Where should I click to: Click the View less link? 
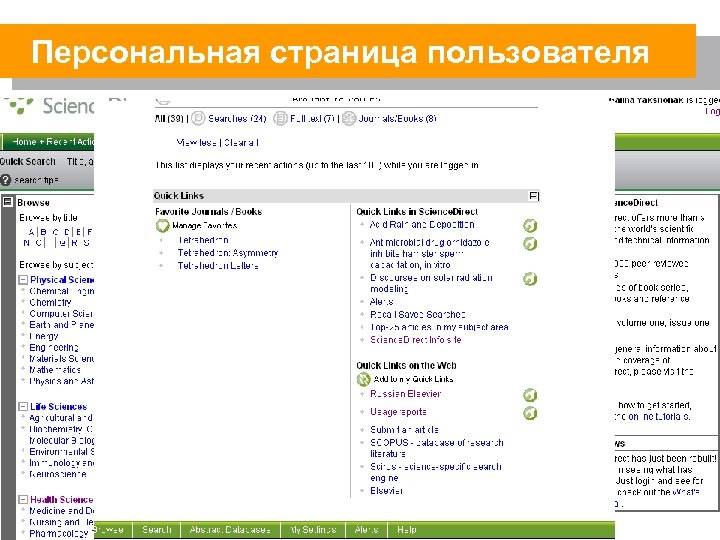(x=196, y=143)
